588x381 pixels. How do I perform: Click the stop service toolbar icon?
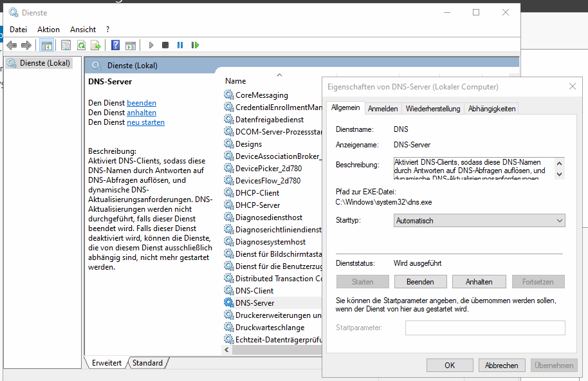coord(166,45)
